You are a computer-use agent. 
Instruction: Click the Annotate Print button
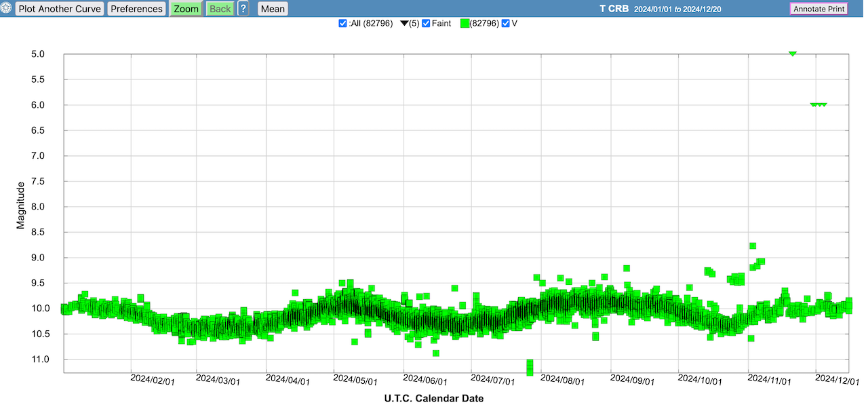818,9
